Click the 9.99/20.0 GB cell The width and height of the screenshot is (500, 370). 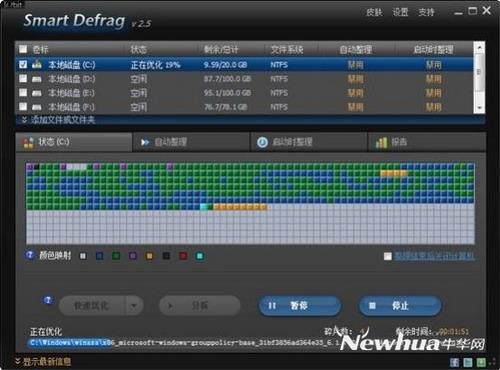(x=225, y=65)
